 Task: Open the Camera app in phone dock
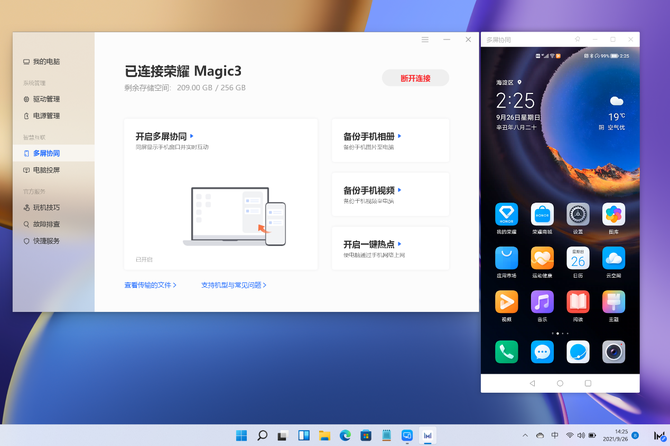click(x=613, y=351)
